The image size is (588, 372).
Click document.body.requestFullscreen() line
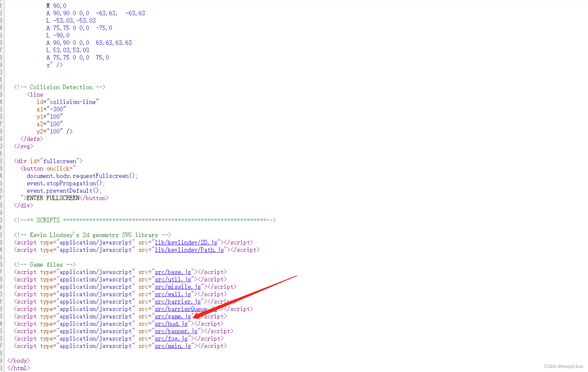pos(82,176)
